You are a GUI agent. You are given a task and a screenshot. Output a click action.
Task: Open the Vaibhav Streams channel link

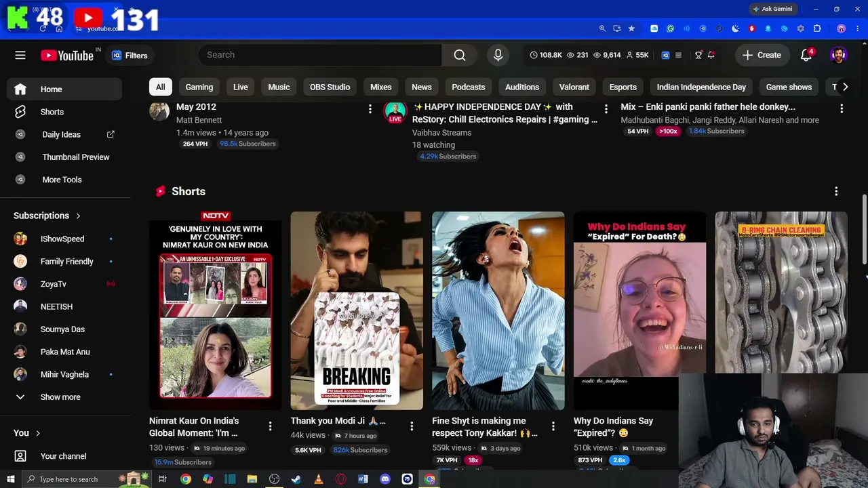(441, 133)
